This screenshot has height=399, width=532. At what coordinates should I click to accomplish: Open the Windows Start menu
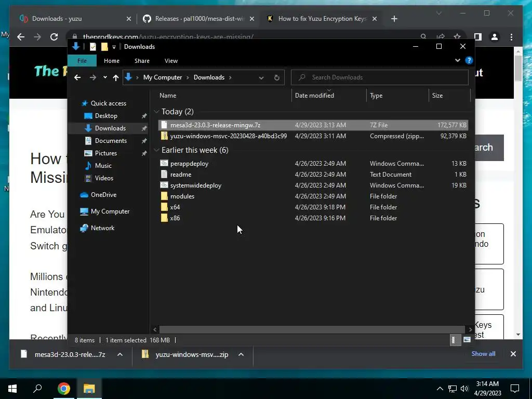(x=12, y=389)
